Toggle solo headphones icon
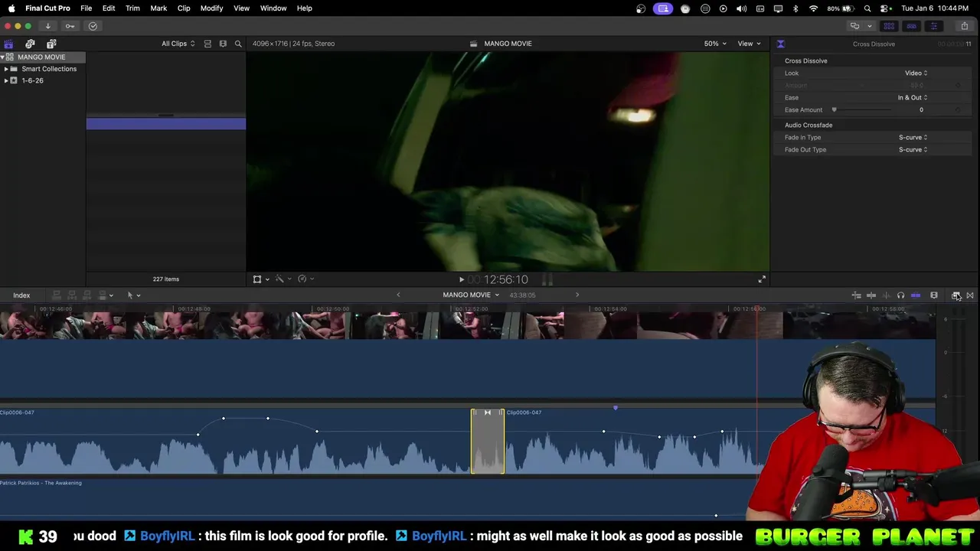This screenshot has height=551, width=980. click(x=900, y=295)
